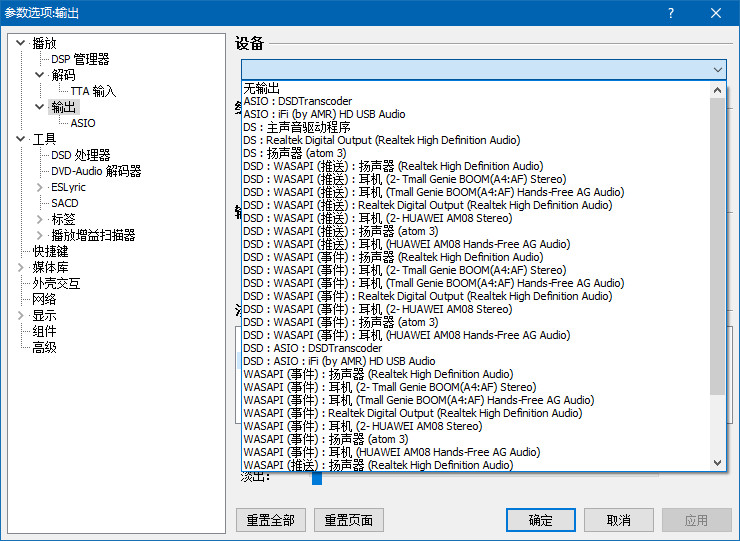Collapse the 工具 tree node

click(20, 139)
